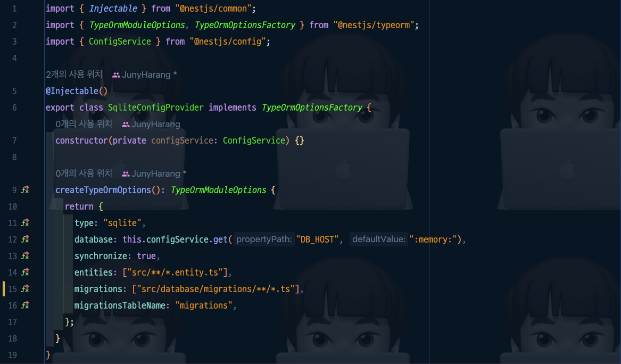Click the true value on synchronize line
621x364 pixels.
click(146, 257)
